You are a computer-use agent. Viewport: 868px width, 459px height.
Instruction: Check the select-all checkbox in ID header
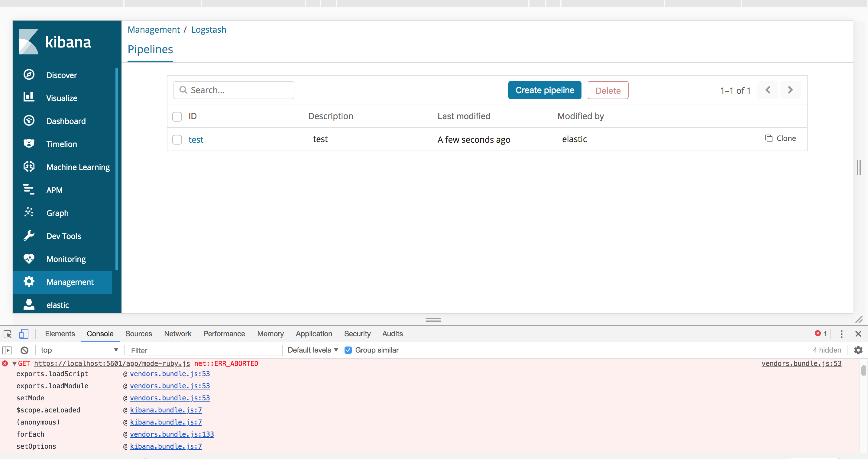177,116
